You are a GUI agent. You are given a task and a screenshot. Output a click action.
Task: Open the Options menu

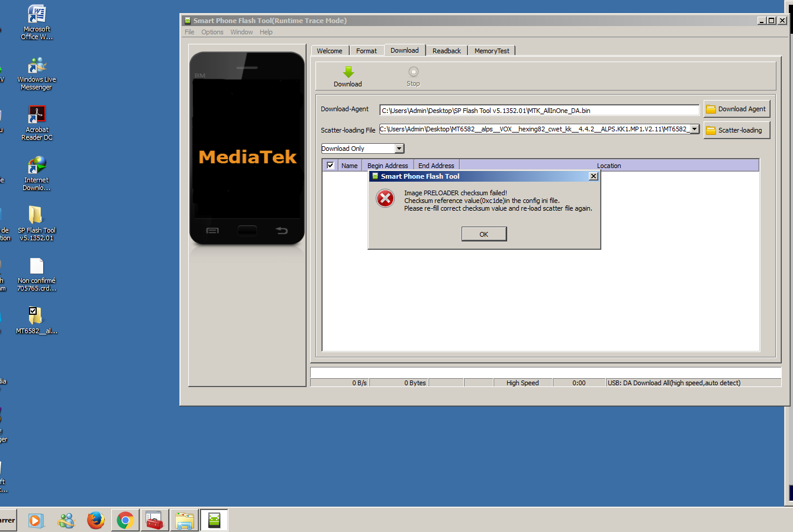(212, 32)
